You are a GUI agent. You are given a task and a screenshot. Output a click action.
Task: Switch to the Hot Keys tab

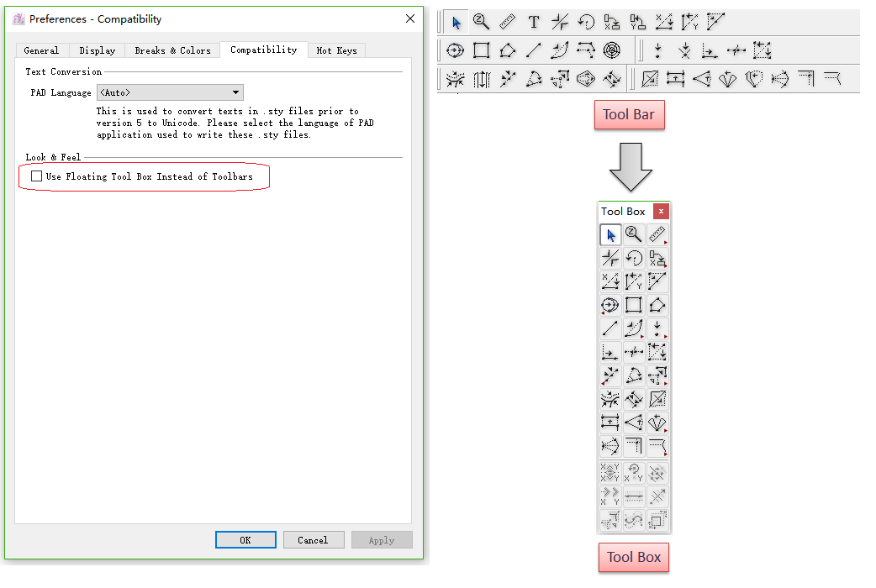[336, 50]
